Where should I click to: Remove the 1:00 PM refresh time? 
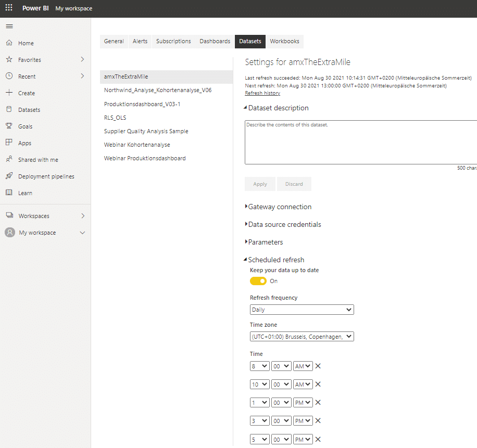(318, 402)
